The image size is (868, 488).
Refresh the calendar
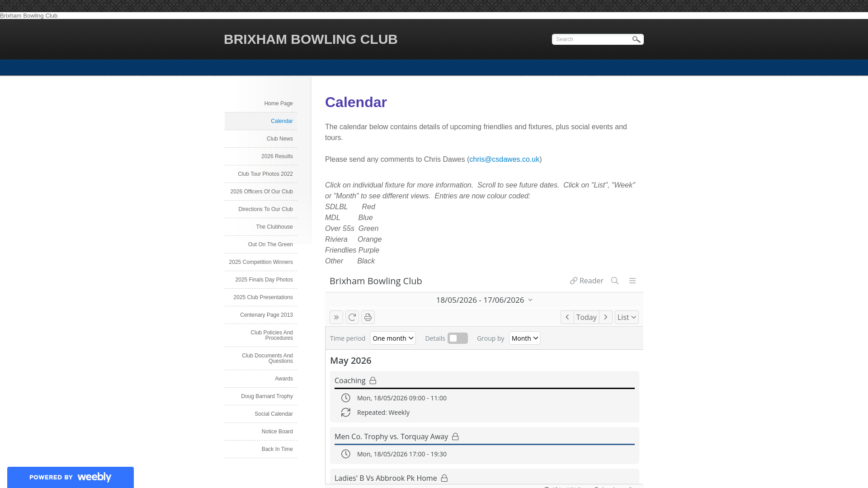[x=352, y=317]
